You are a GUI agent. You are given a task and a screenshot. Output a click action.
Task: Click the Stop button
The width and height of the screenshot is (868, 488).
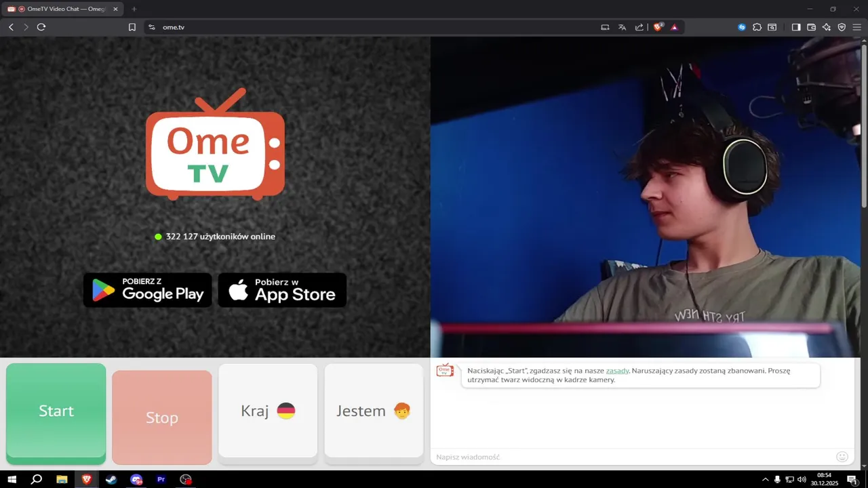pos(162,418)
